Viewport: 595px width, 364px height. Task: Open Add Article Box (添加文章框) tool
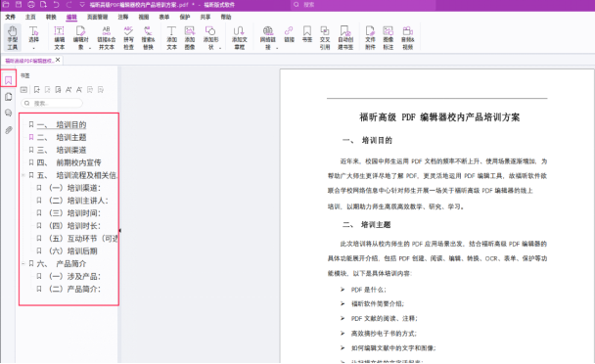pos(240,37)
